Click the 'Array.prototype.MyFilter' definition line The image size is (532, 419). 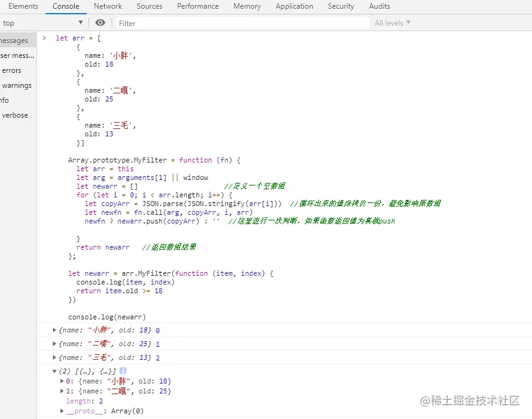154,160
